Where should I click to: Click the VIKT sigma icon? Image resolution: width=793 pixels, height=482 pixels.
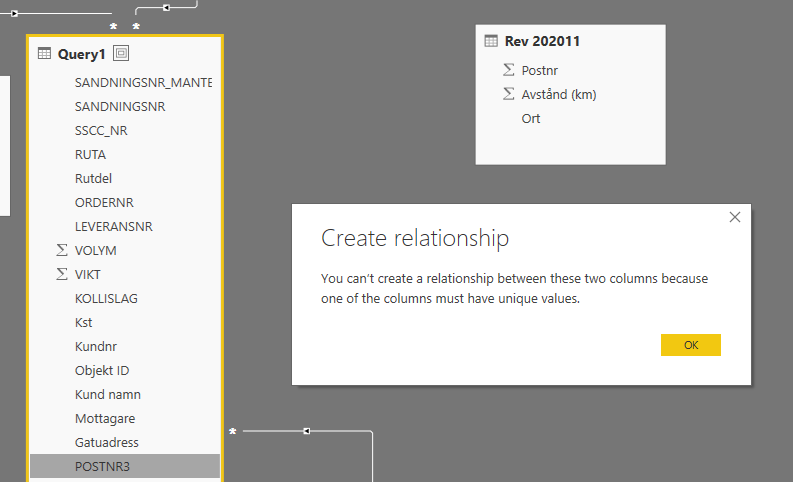62,274
